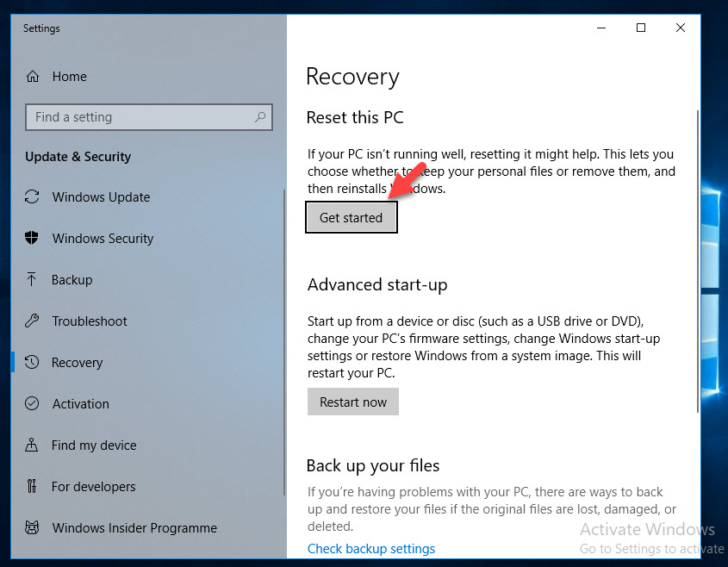Click the sidebar navigation scrollbar

click(284, 343)
